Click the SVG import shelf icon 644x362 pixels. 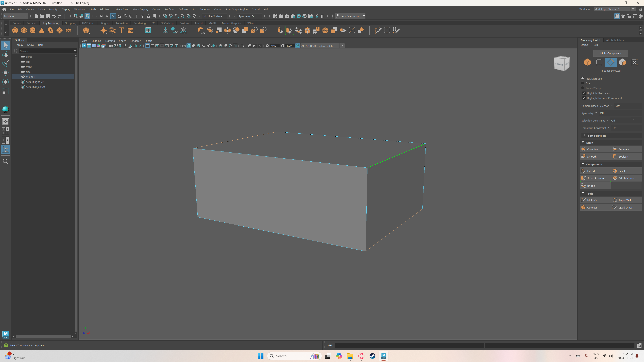coord(130,31)
